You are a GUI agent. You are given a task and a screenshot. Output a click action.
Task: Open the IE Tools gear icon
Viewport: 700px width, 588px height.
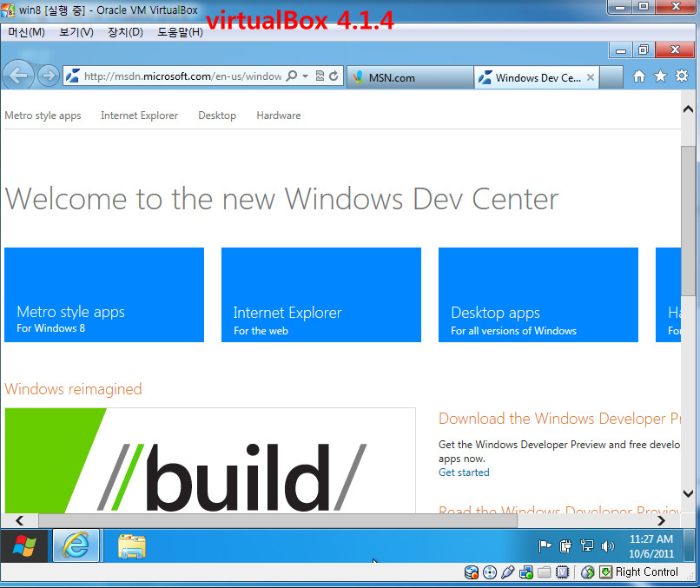(x=682, y=76)
